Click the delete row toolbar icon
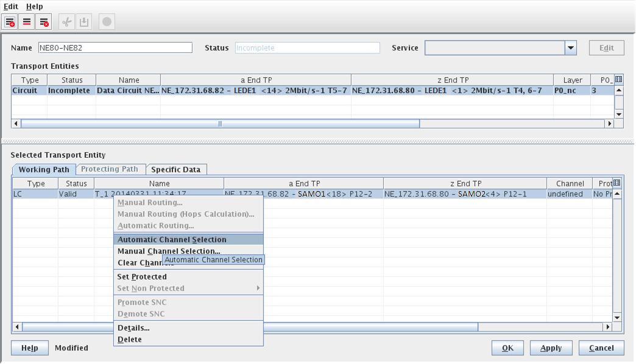This screenshot has height=364, width=636. [x=43, y=22]
